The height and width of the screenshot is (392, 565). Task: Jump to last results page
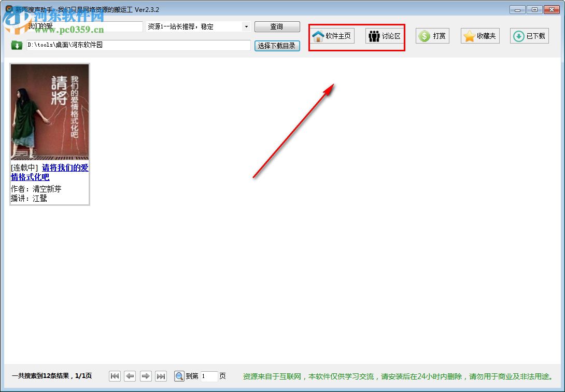(x=161, y=376)
